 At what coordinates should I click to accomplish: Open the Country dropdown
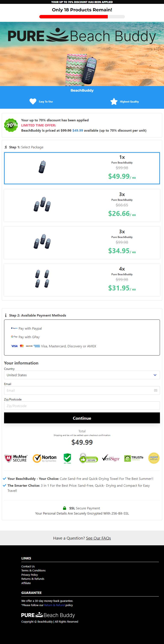(82, 375)
